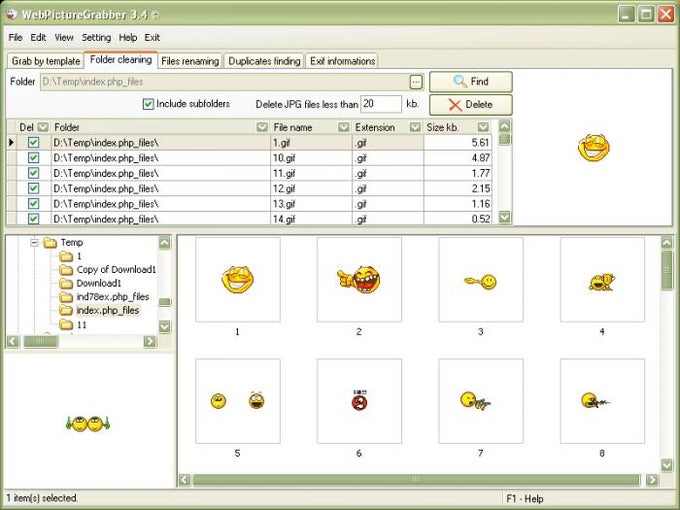Uncheck Del box for 12.gif
The height and width of the screenshot is (510, 680).
33,188
